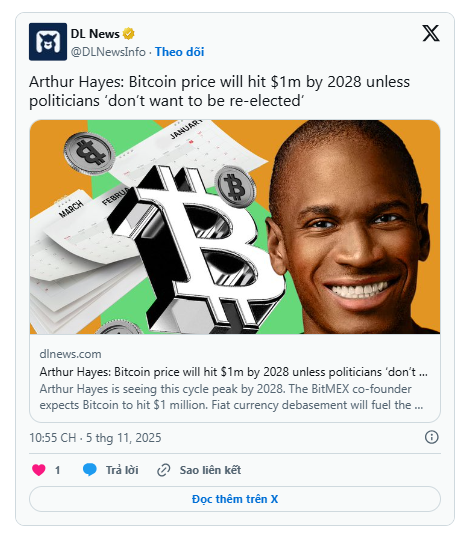
Task: Open the DL News profile avatar
Action: tap(48, 42)
